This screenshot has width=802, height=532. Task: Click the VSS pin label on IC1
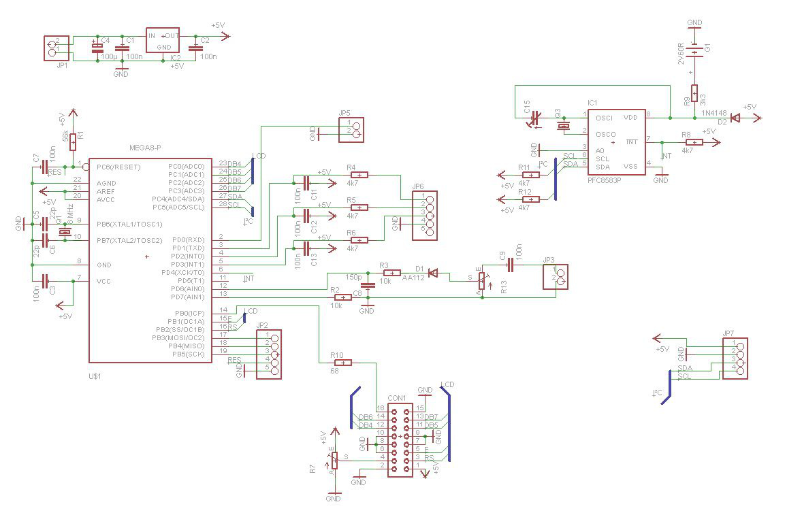pos(630,166)
